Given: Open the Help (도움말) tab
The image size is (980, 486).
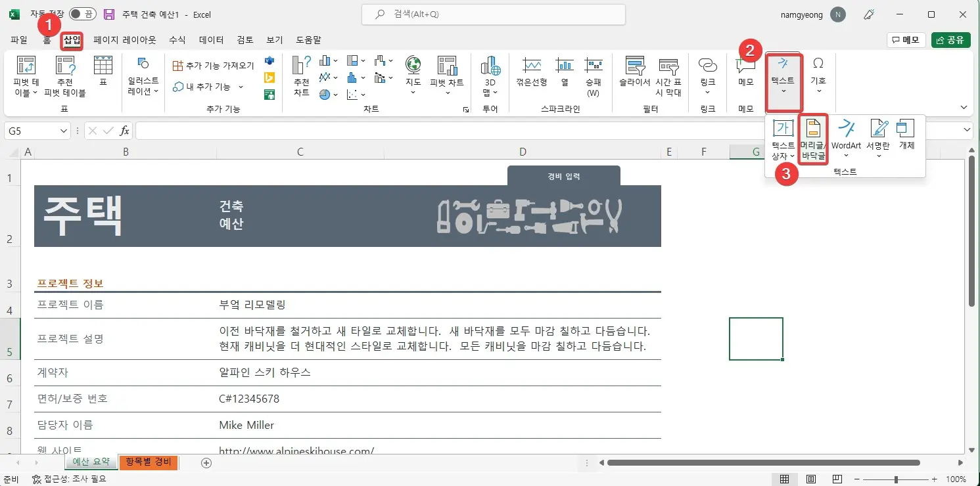Looking at the screenshot, I should click(x=308, y=40).
